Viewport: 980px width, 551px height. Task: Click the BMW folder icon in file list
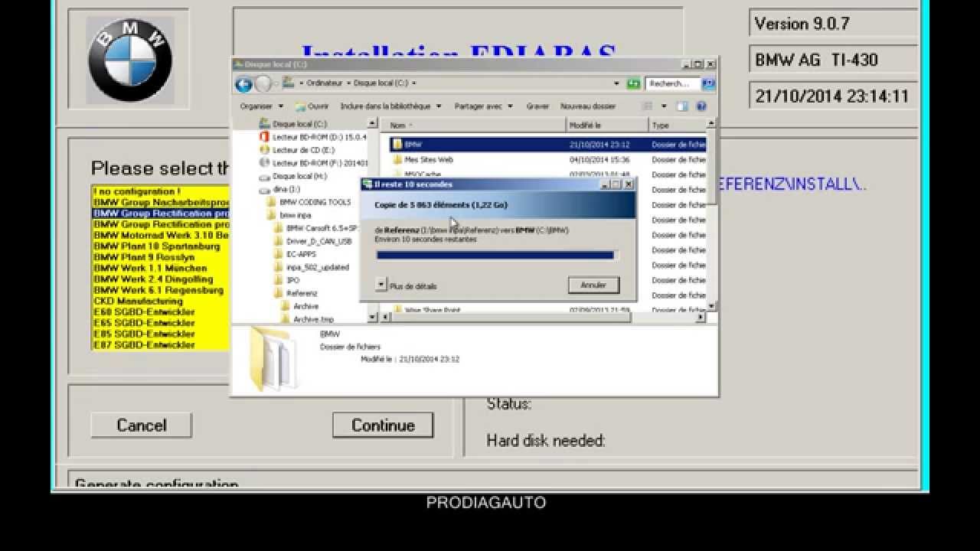click(397, 145)
